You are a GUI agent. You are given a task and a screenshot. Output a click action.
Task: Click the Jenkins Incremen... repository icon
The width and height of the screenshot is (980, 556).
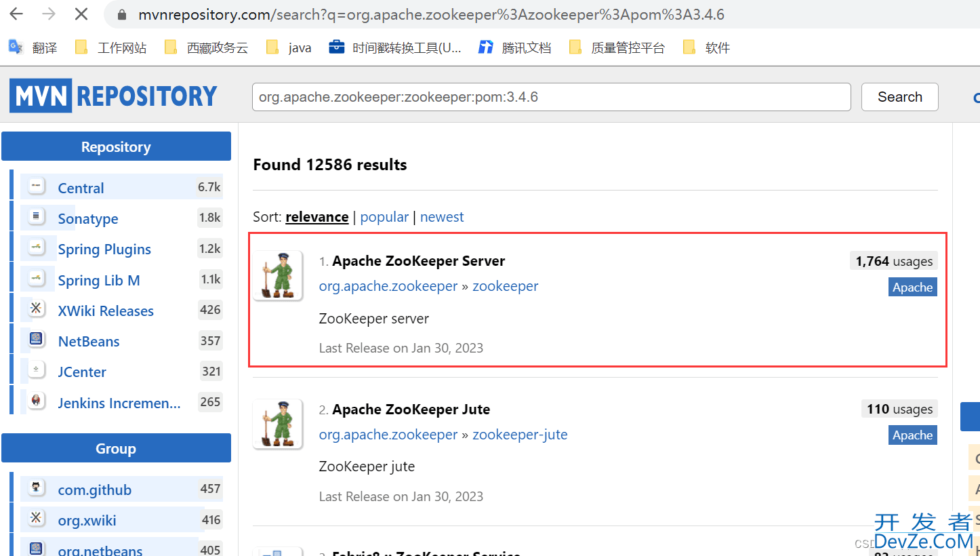coord(37,401)
